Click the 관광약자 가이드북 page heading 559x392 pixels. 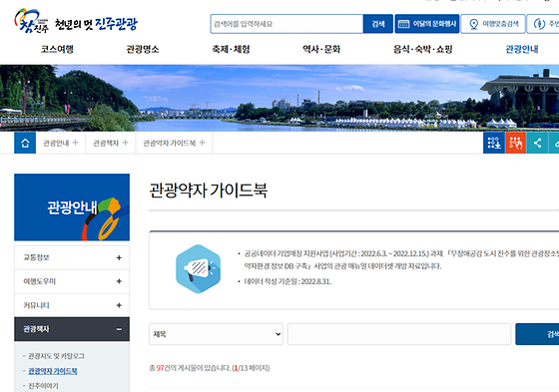tap(209, 190)
